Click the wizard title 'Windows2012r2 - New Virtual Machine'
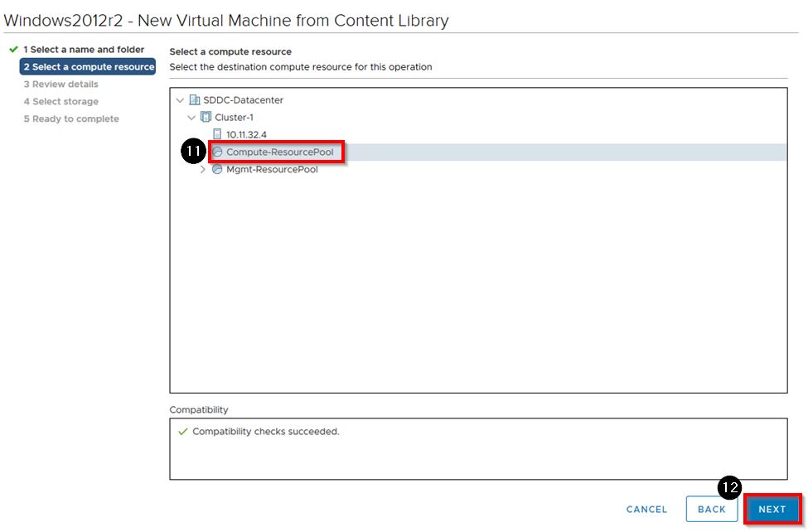808x532 pixels. pyautogui.click(x=226, y=20)
